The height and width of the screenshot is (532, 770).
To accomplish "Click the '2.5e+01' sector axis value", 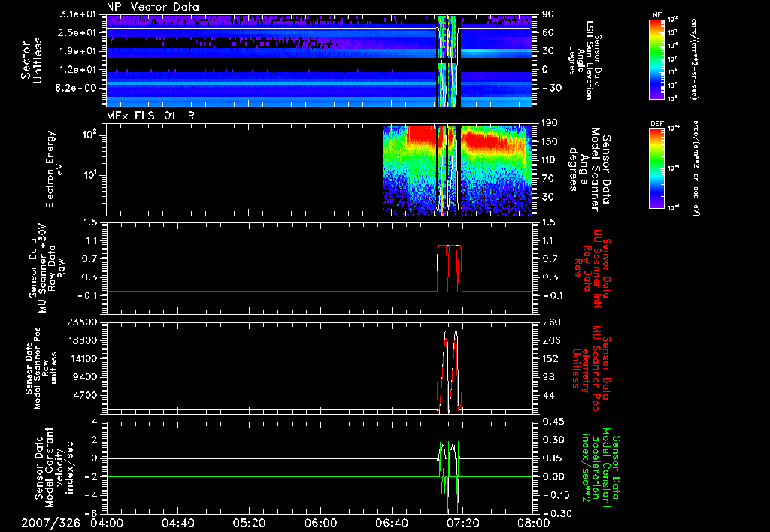I will click(x=76, y=32).
